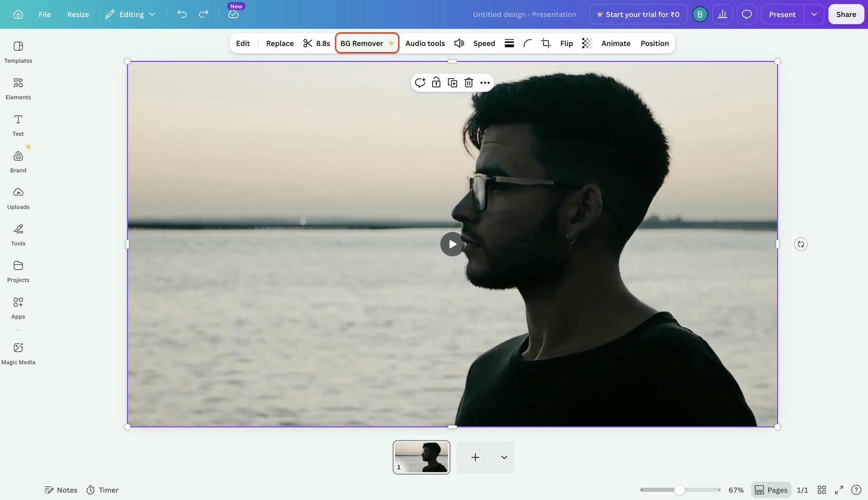Enter fullscreen with expand icon

click(x=839, y=490)
